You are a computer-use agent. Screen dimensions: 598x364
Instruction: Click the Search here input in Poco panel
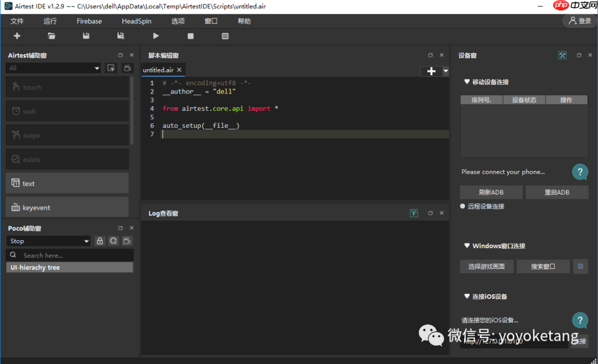click(69, 255)
